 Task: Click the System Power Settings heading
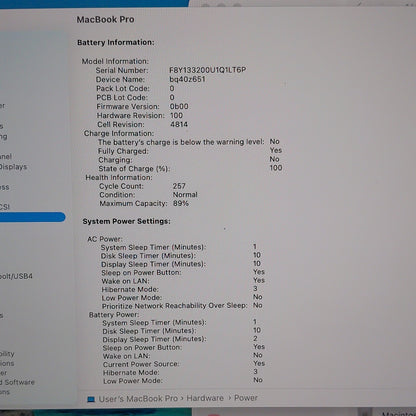pyautogui.click(x=126, y=221)
